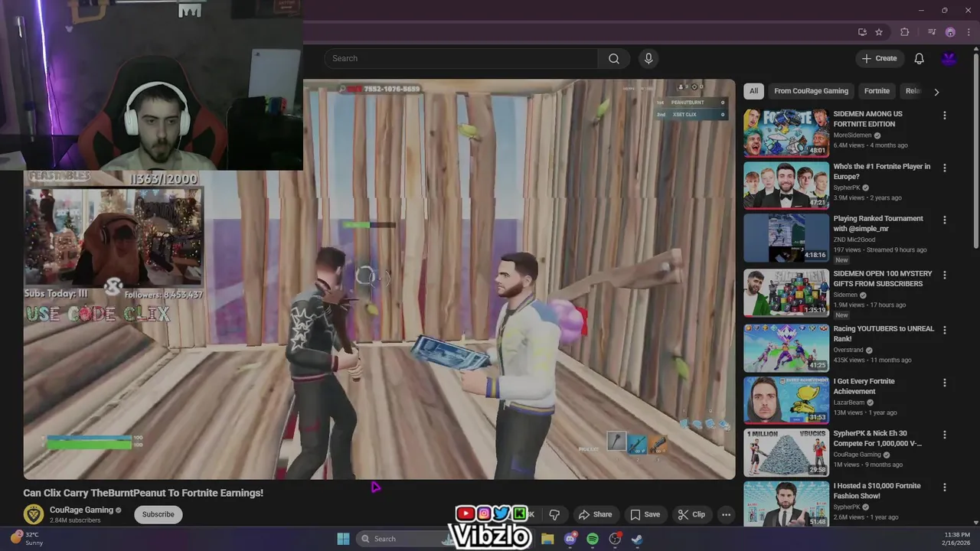Open options for Playing Ranked Tournament video
Screen dimensions: 980x551
pyautogui.click(x=944, y=220)
